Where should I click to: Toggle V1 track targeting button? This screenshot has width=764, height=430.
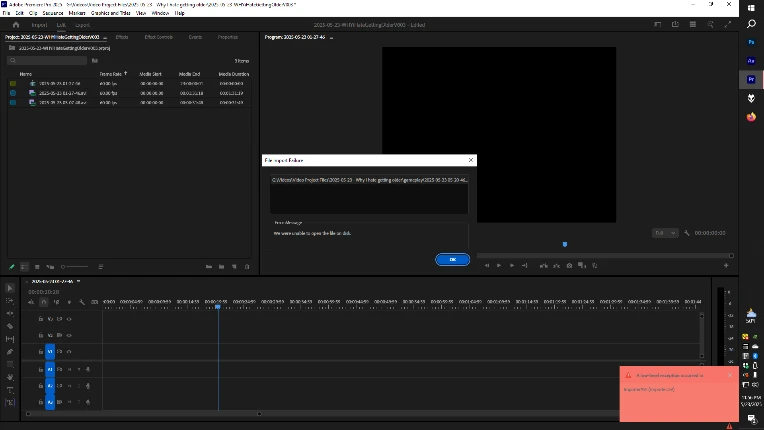50,352
